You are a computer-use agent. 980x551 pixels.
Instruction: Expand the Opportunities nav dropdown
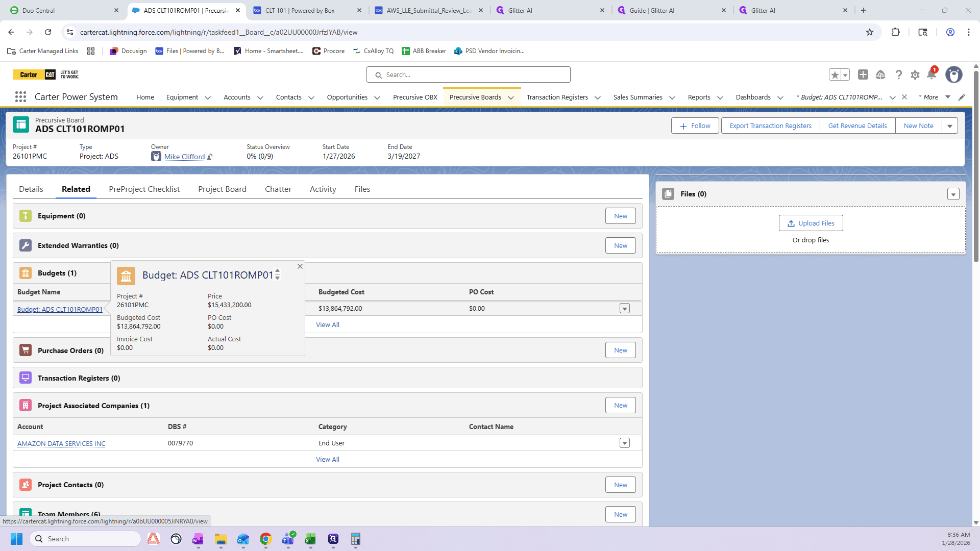coord(377,97)
